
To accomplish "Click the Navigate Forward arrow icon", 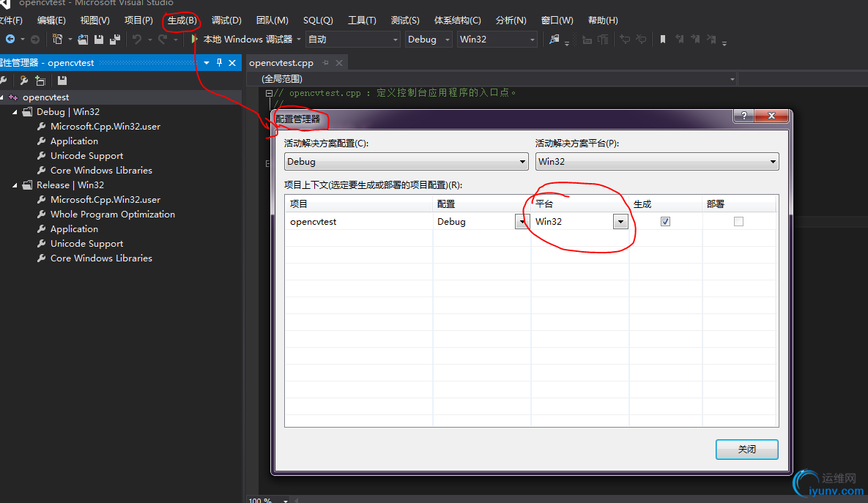I will coord(35,40).
